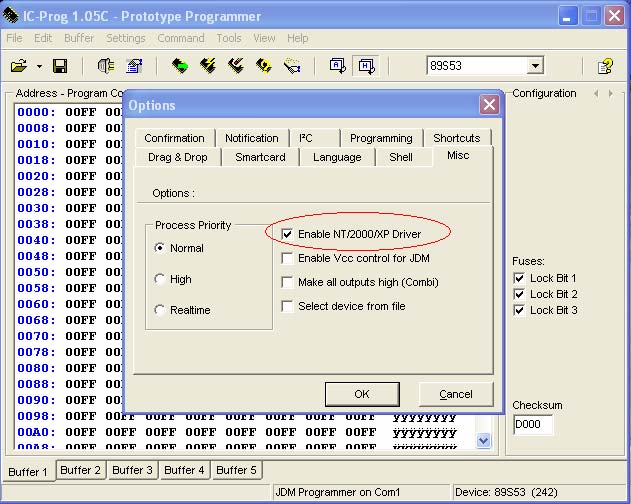
Task: Click the IC-Prog chip title bar icon
Action: pos(10,16)
